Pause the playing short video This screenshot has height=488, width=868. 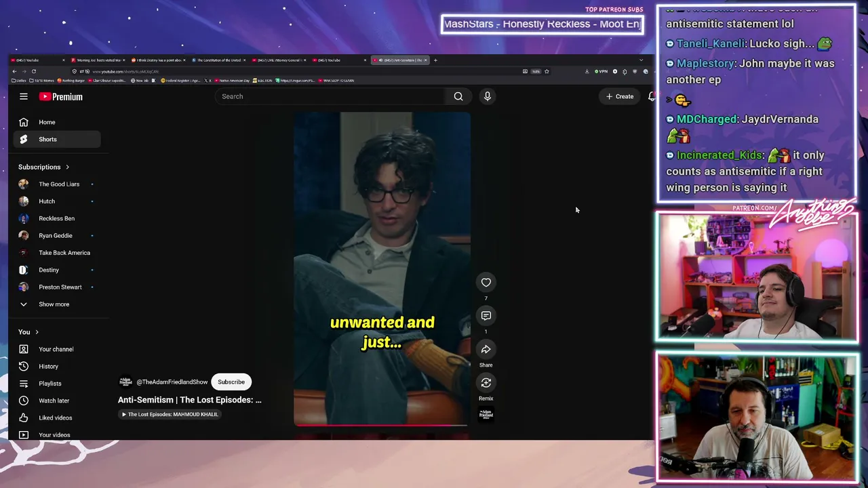click(382, 269)
